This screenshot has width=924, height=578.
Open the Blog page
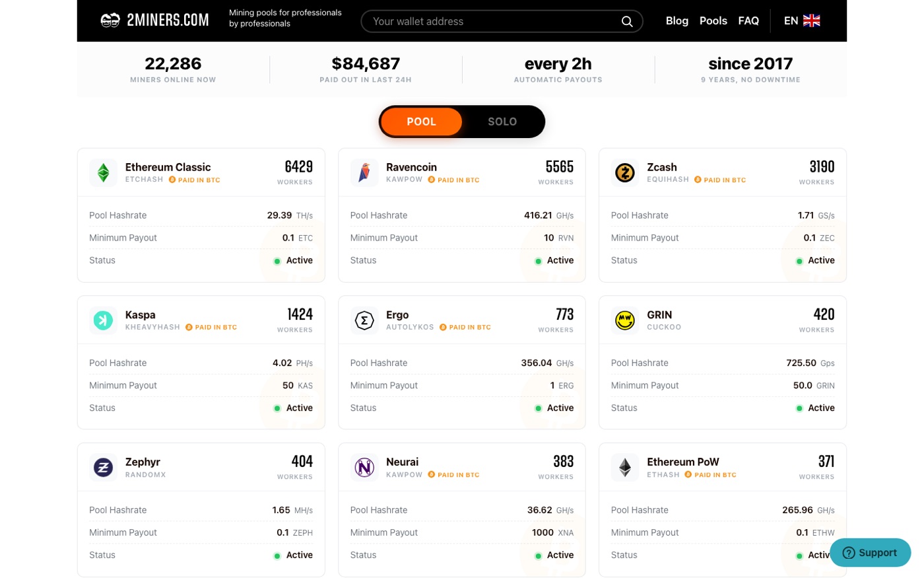677,20
